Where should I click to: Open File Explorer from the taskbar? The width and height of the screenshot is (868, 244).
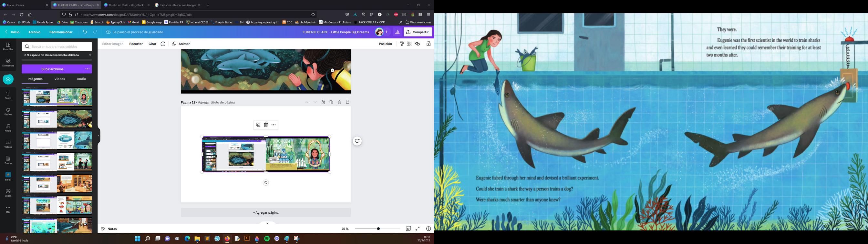tap(197, 239)
